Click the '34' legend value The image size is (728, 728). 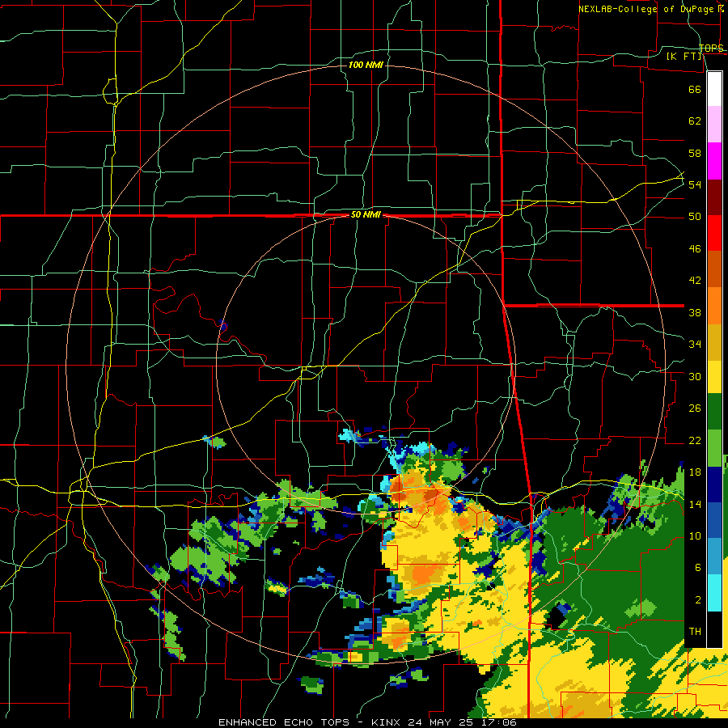695,345
